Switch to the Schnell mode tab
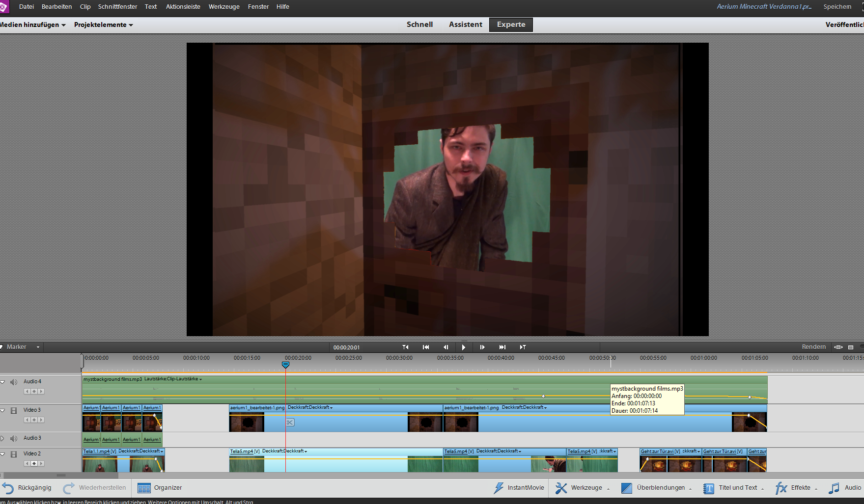Screen dimensions: 864x504 (x=419, y=25)
